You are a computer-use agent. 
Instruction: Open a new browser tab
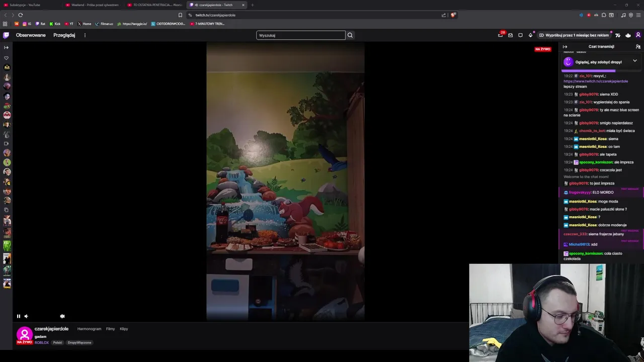253,5
